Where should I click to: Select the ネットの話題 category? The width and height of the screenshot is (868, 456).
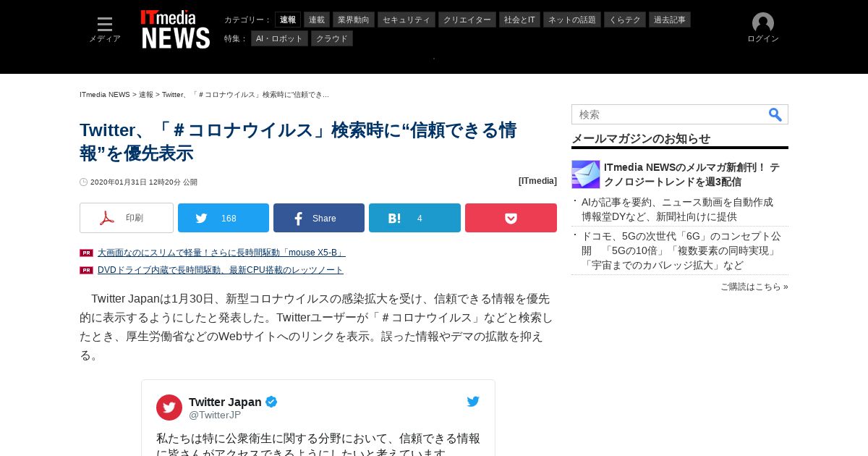572,20
